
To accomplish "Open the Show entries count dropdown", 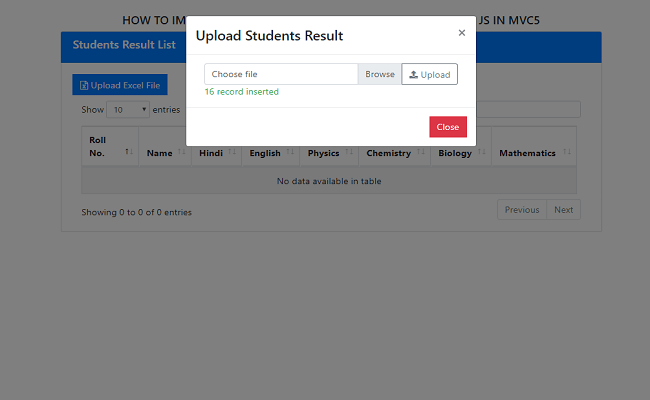I will point(128,110).
